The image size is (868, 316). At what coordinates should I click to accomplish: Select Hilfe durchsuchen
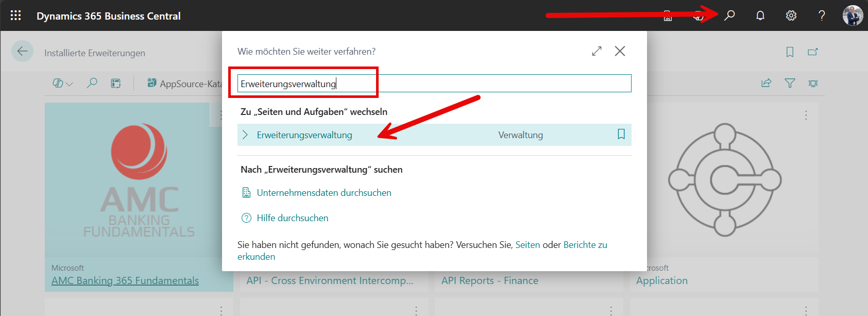[x=293, y=218]
